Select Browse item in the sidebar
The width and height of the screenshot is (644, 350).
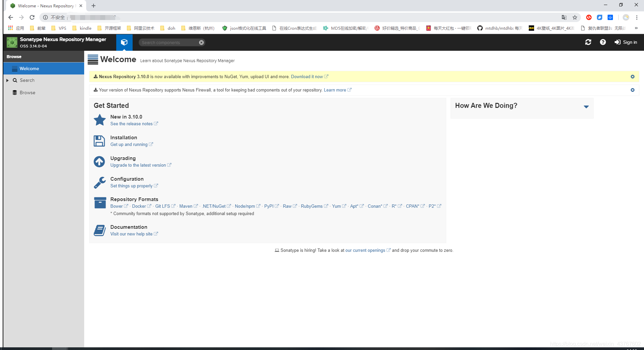pos(27,93)
